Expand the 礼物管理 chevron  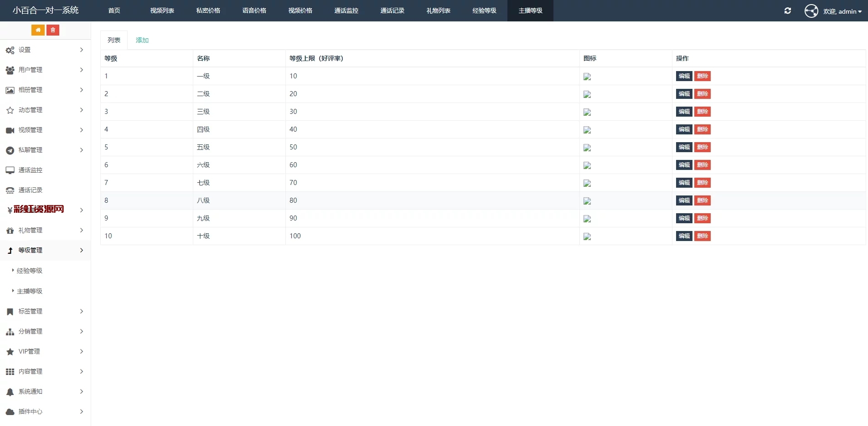click(82, 231)
